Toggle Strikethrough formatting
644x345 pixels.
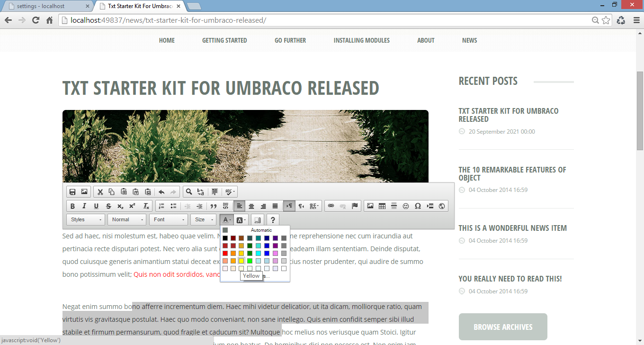click(x=108, y=206)
